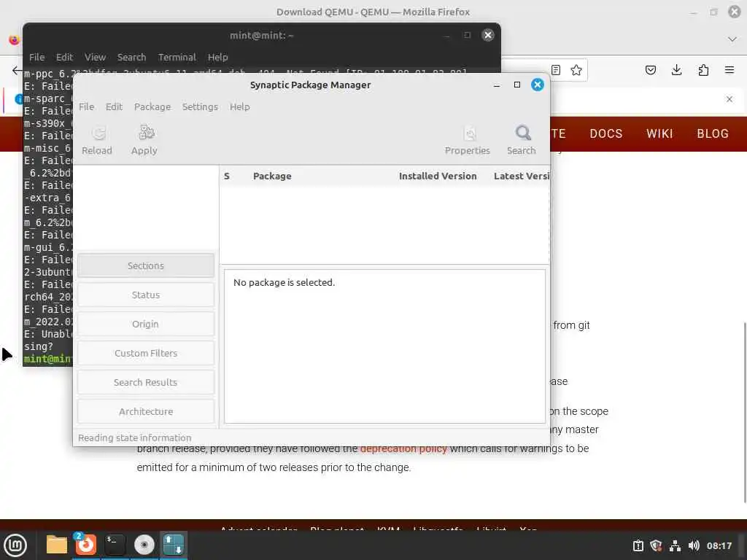Open the View menu in the terminal window

(95, 57)
